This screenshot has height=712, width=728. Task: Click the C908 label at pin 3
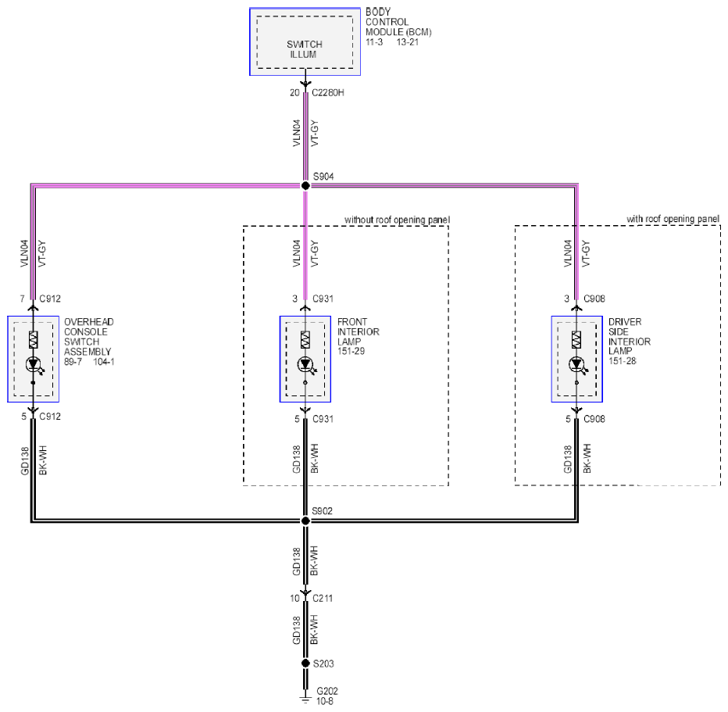[x=594, y=299]
